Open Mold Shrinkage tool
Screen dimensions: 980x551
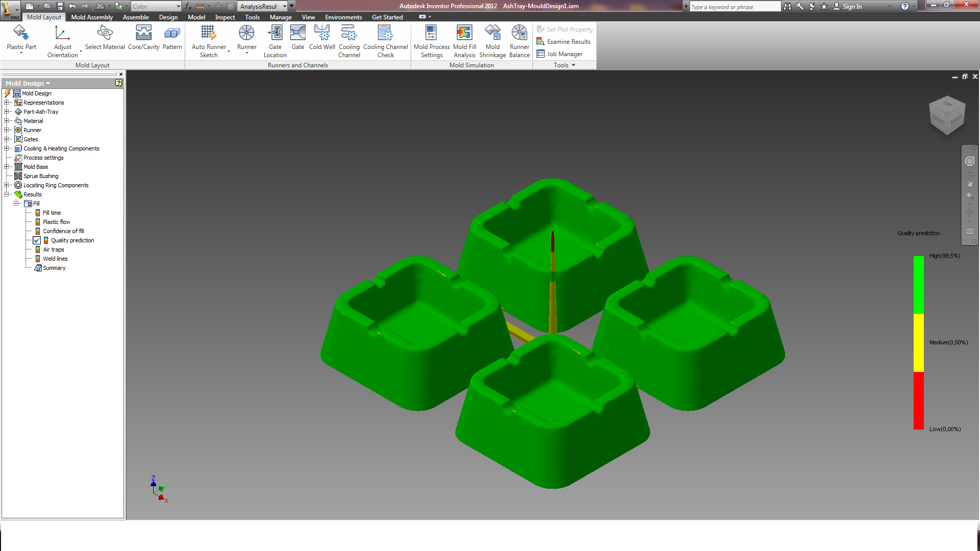click(x=493, y=41)
